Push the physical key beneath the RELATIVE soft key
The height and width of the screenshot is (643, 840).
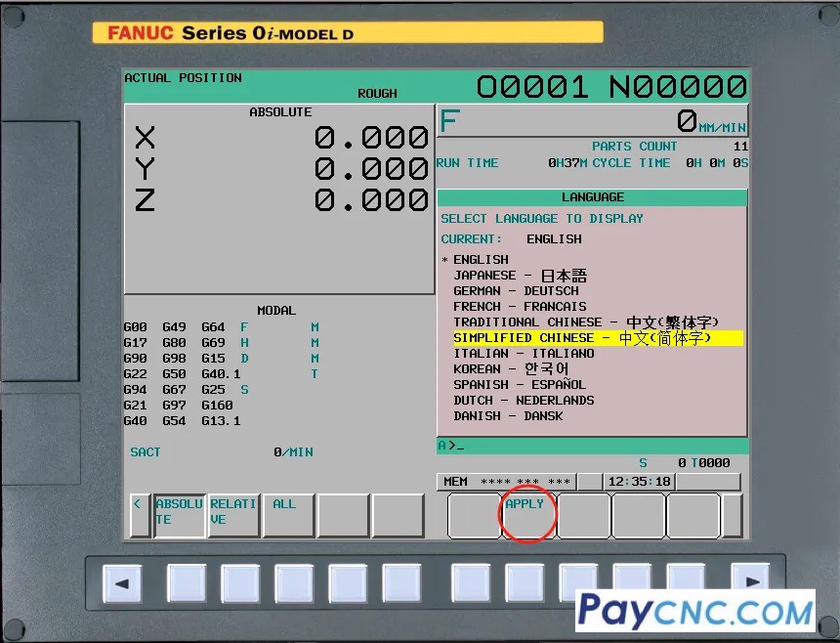pos(240,583)
